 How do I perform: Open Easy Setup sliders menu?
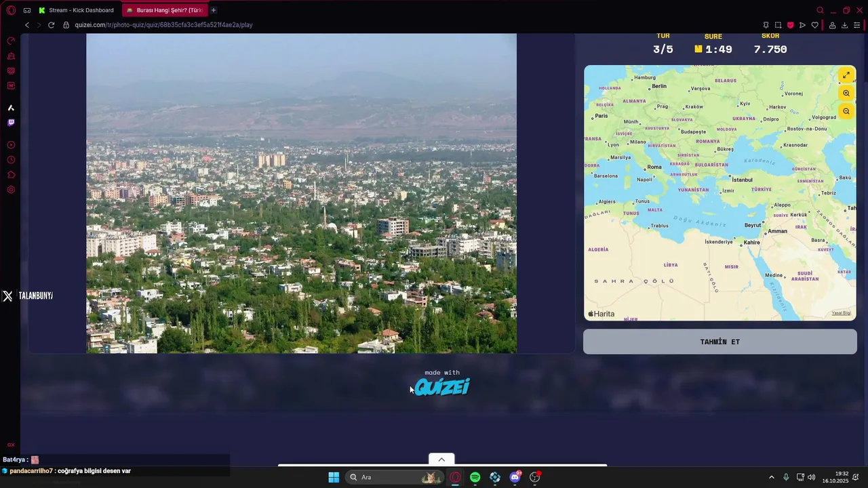(x=857, y=25)
